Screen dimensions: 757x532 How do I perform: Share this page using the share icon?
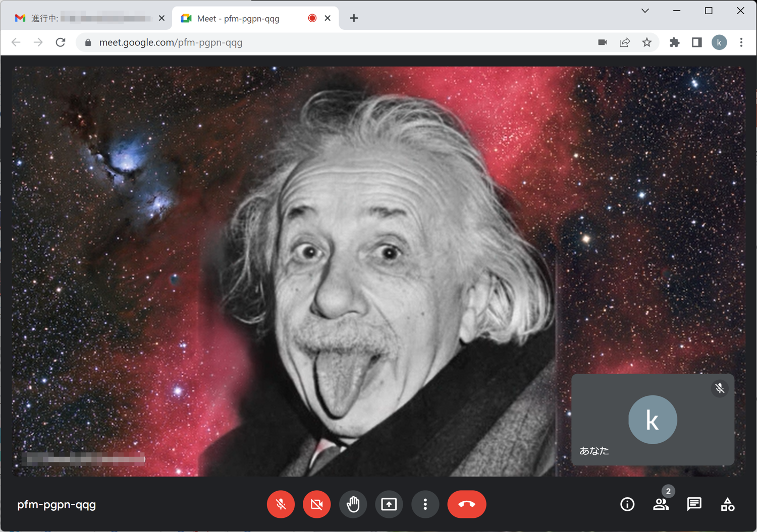pos(625,42)
